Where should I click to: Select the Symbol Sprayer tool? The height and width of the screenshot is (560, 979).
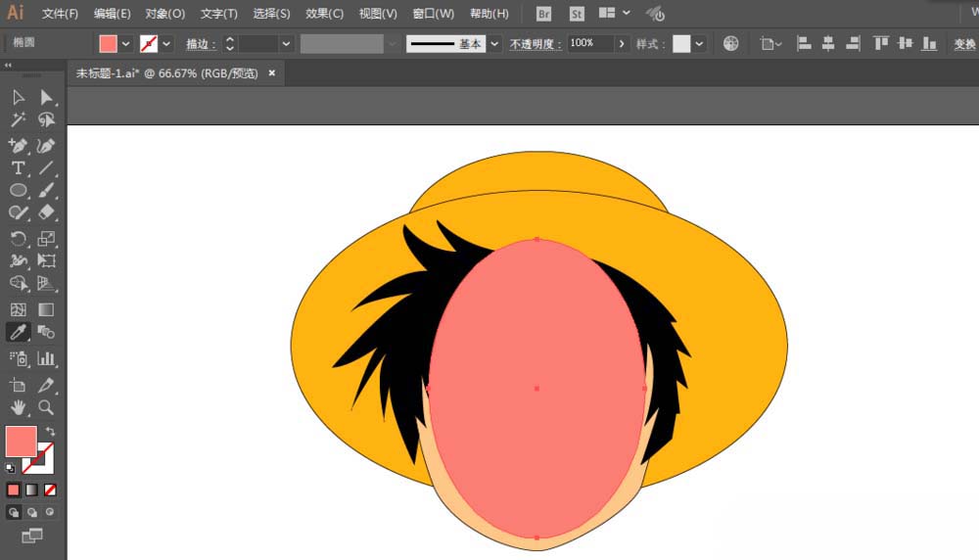click(x=18, y=357)
